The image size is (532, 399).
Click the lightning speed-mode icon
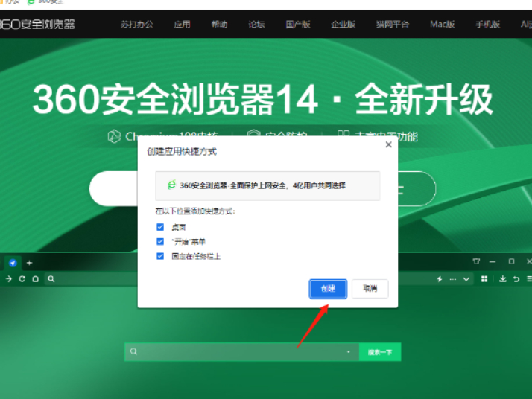(440, 279)
